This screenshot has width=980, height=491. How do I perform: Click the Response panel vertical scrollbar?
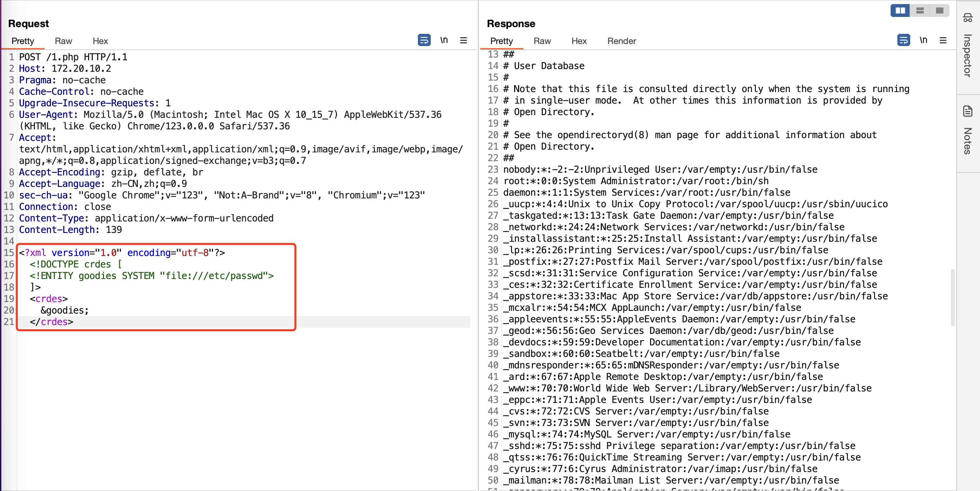[953, 297]
